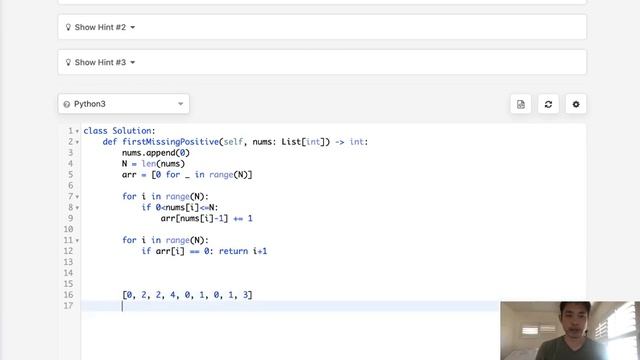Click the webcam video thumbnail
640x360 pixels.
point(570,331)
